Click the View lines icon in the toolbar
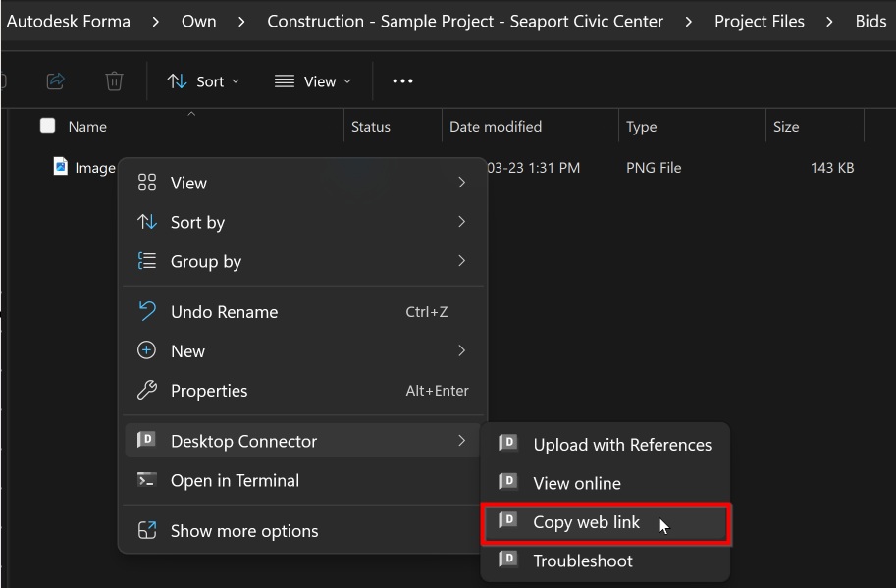This screenshot has width=896, height=588. pos(285,81)
